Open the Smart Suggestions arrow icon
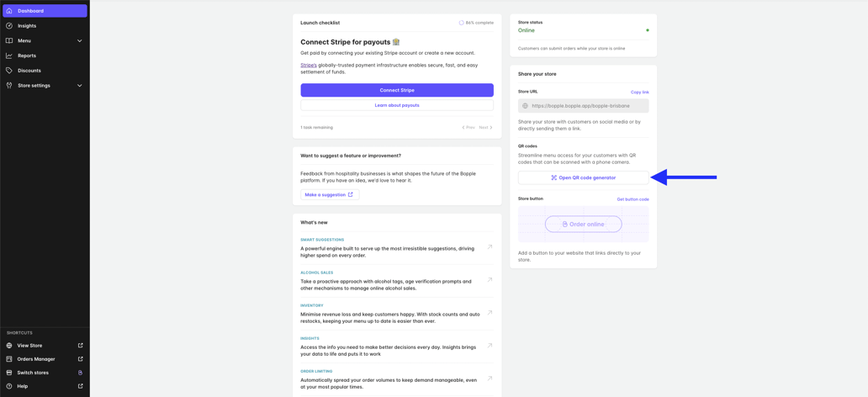 pos(490,247)
